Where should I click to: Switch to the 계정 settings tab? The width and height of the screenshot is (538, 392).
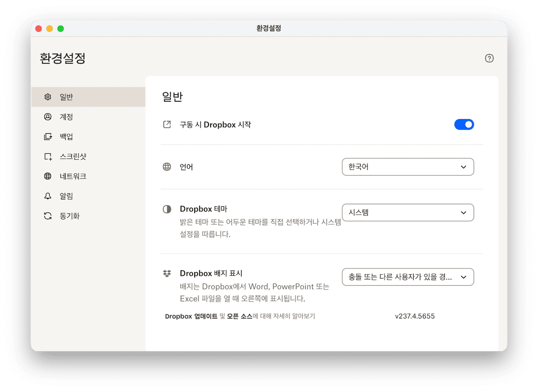(66, 117)
